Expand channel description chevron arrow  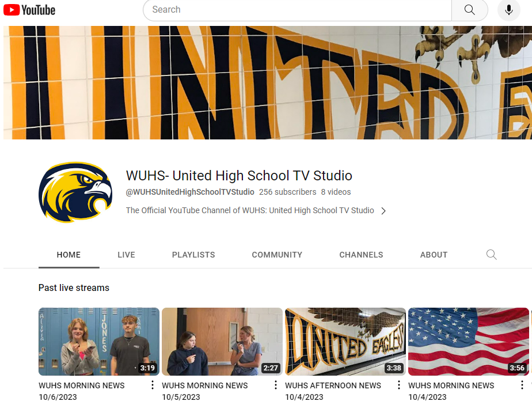383,211
